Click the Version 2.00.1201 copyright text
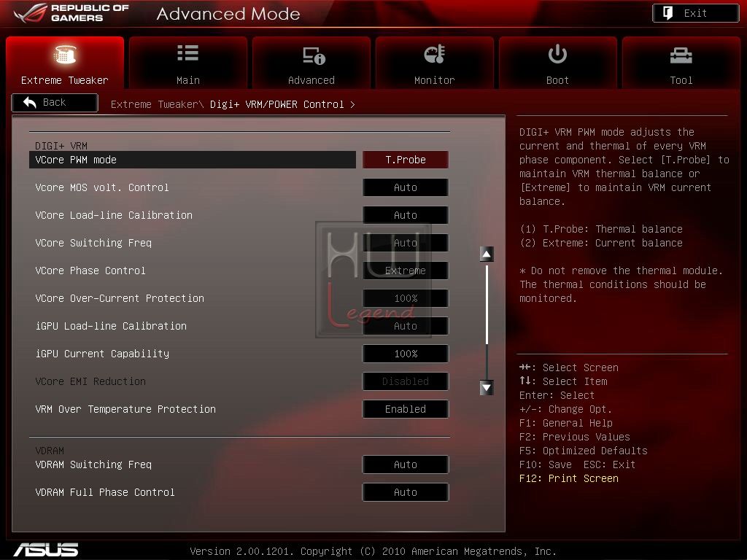 [x=373, y=551]
